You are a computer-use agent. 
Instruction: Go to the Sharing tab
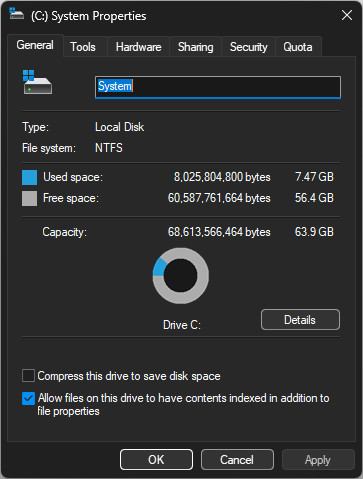(195, 47)
